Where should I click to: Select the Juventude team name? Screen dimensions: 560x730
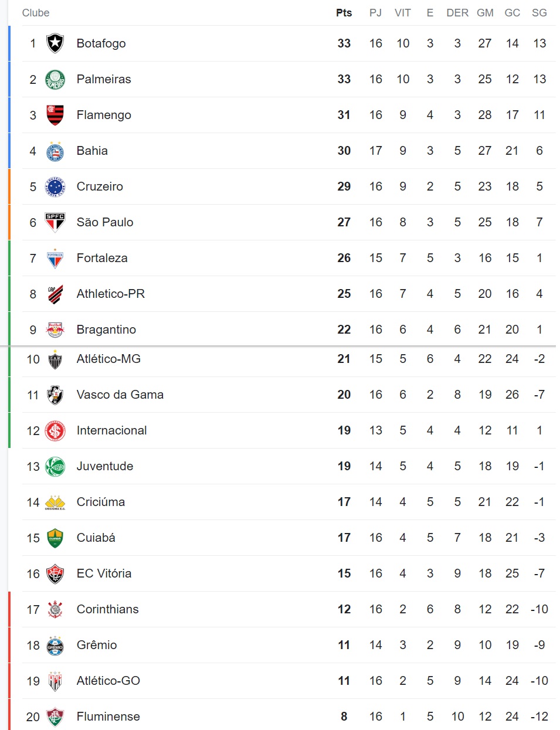105,466
